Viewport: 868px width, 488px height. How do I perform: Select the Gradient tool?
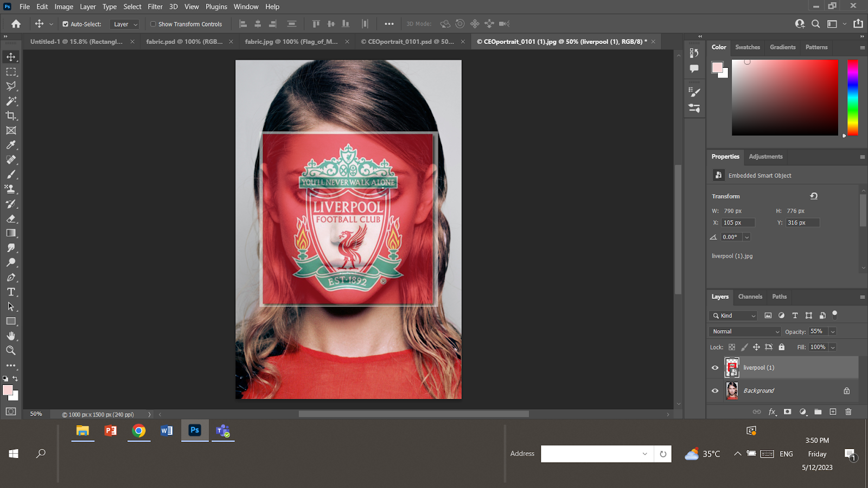tap(11, 233)
